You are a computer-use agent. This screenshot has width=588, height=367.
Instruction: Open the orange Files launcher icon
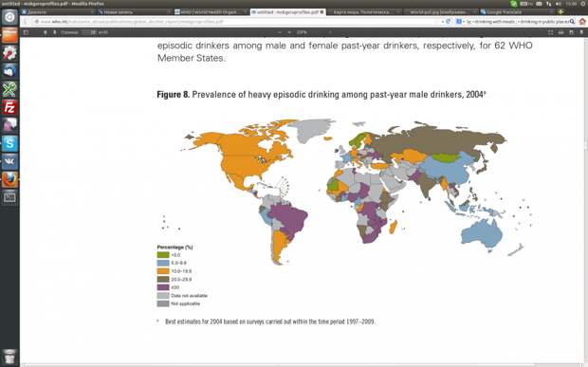(9, 35)
